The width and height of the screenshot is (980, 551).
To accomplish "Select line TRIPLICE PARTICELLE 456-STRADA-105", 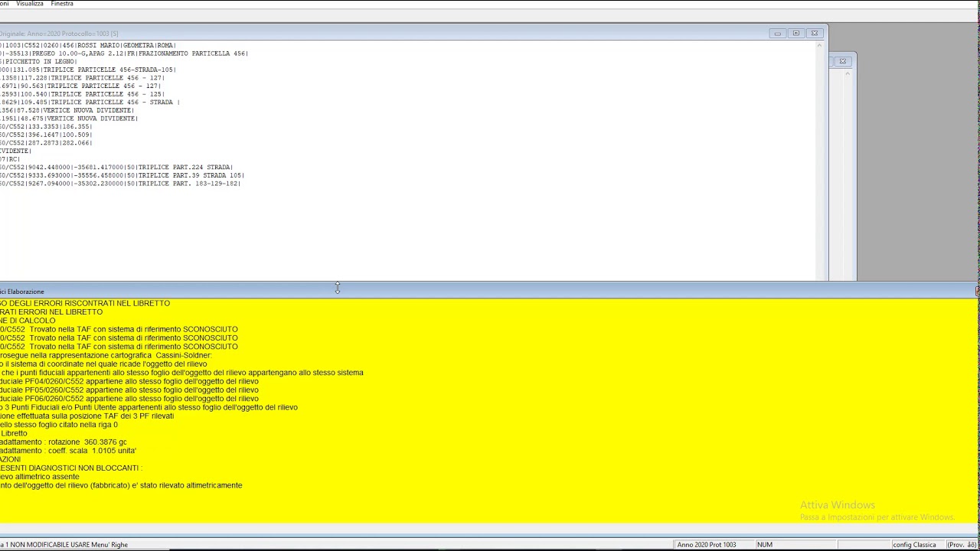I will pyautogui.click(x=88, y=70).
